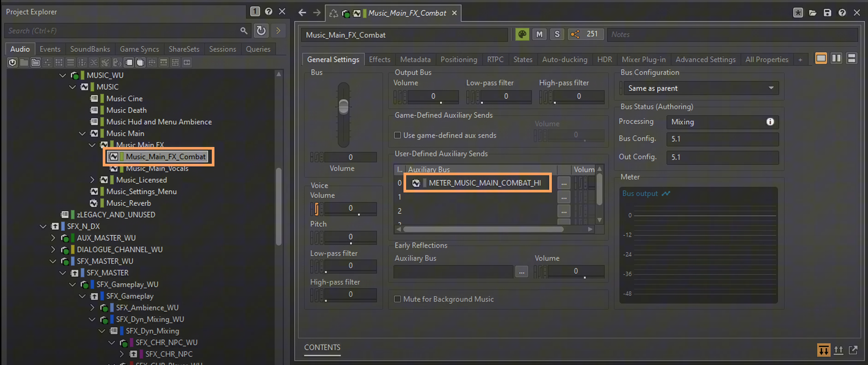Viewport: 868px width, 365px height.
Task: Toggle the Mute M button
Action: [539, 34]
